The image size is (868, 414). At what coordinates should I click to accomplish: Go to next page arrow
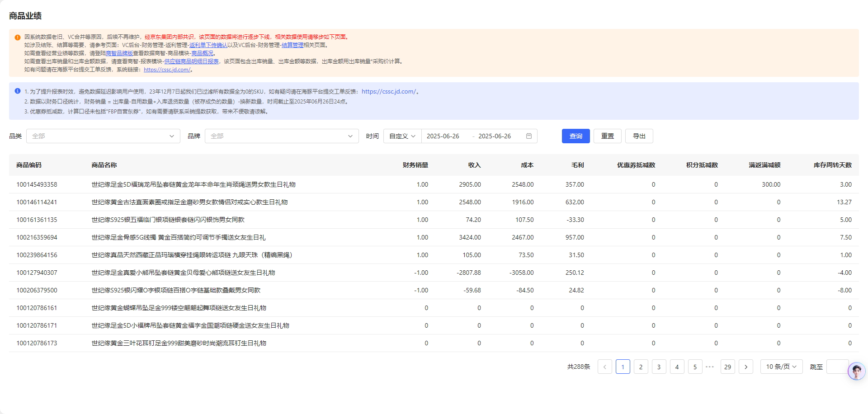click(x=745, y=367)
